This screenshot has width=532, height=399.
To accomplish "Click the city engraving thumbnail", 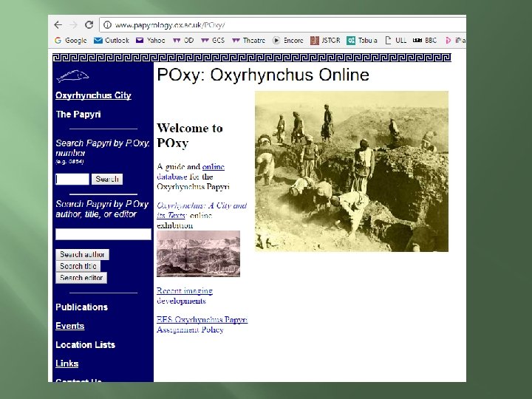I will point(199,253).
